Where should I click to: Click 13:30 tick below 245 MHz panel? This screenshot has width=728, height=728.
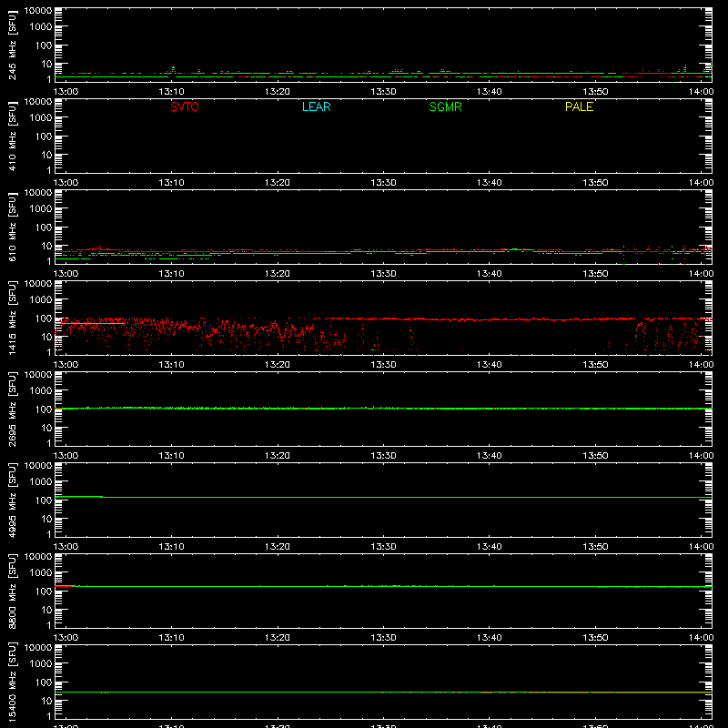[x=383, y=92]
